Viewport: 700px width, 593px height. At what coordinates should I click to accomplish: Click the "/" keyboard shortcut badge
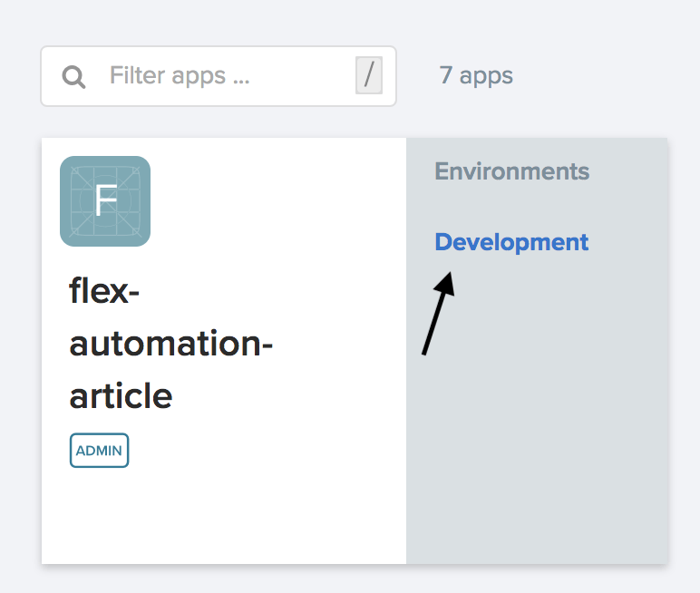pyautogui.click(x=368, y=76)
